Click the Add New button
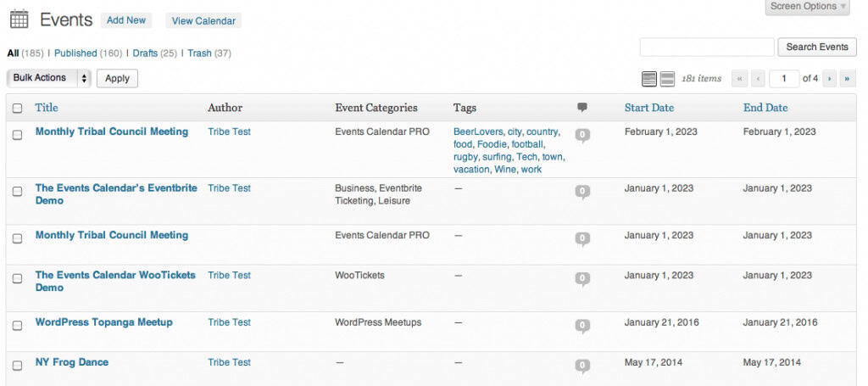 click(126, 20)
